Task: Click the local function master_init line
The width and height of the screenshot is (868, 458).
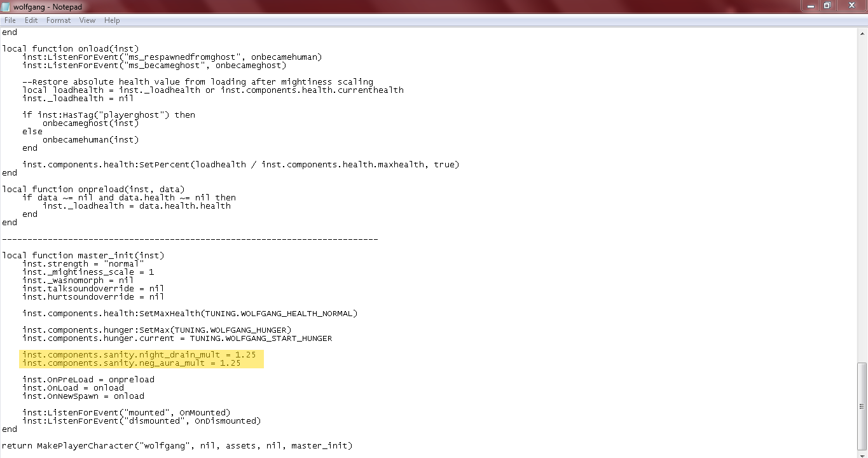Action: pos(83,256)
